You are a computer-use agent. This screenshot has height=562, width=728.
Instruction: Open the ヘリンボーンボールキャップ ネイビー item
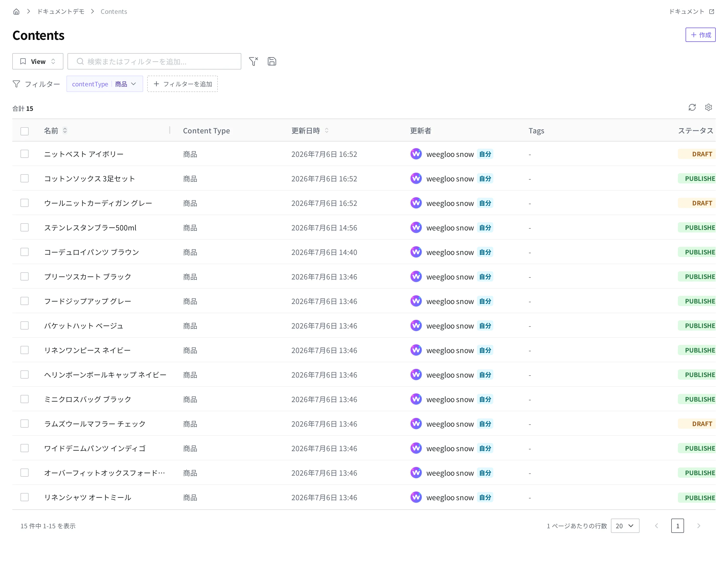105,375
